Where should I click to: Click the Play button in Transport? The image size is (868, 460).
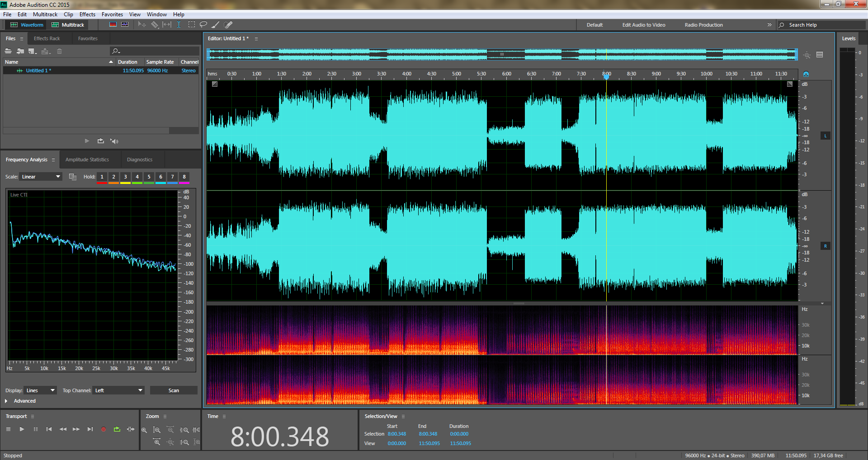22,429
